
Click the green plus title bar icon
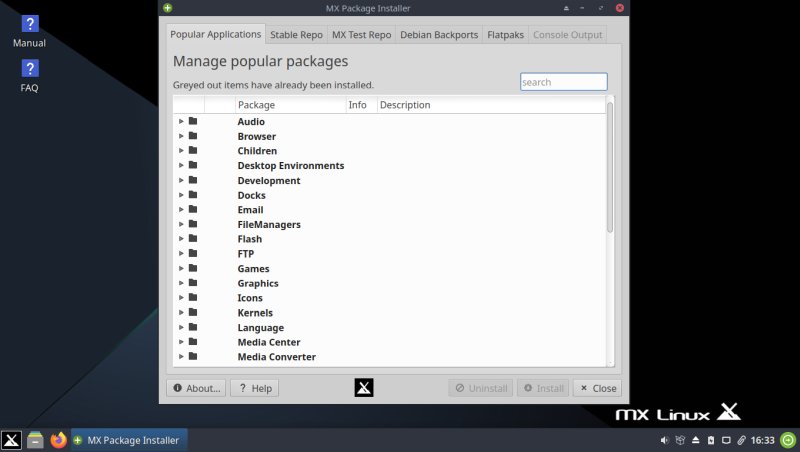167,8
